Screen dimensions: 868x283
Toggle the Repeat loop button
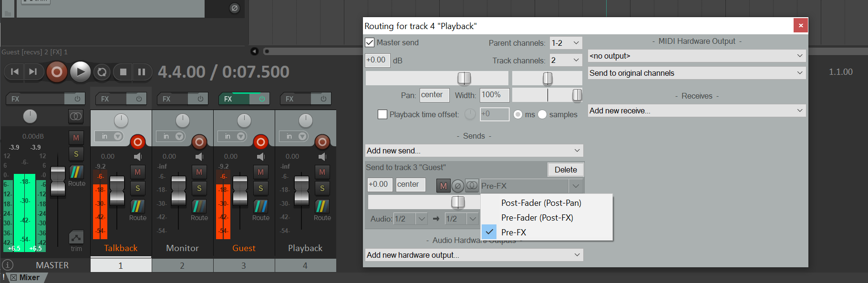[x=102, y=72]
